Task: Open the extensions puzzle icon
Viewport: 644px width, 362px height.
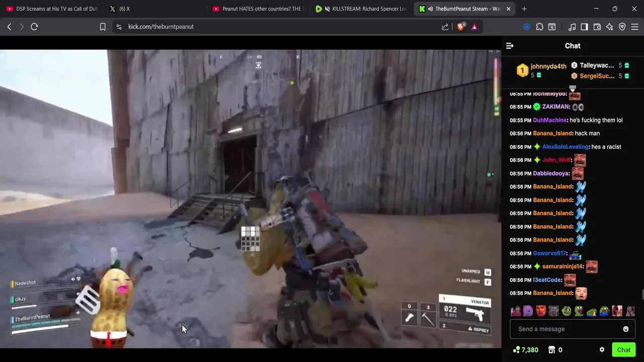Action: (539, 27)
